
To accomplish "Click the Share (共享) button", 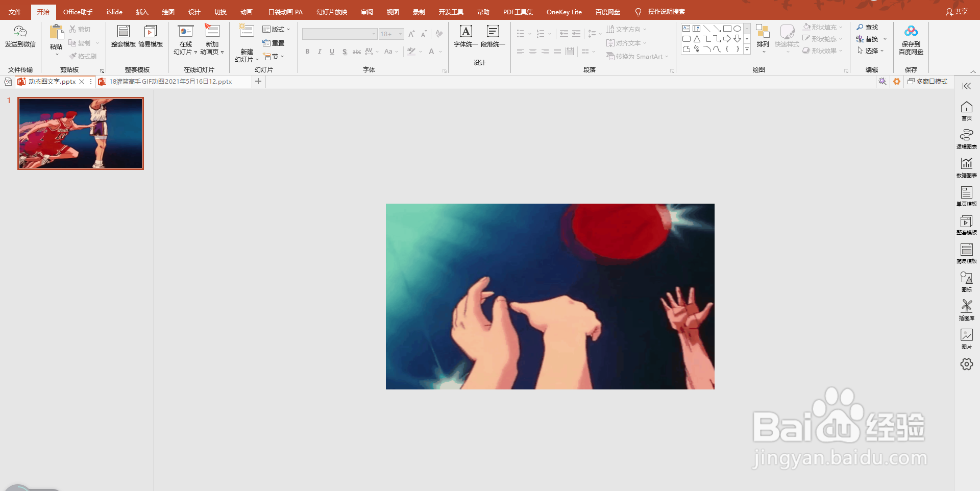I will (957, 12).
